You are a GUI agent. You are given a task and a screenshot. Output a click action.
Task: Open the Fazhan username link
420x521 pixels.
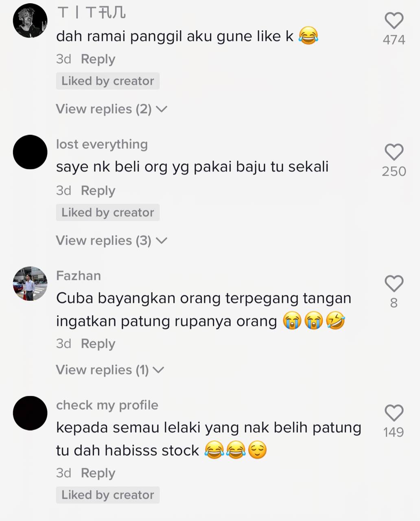pyautogui.click(x=79, y=276)
